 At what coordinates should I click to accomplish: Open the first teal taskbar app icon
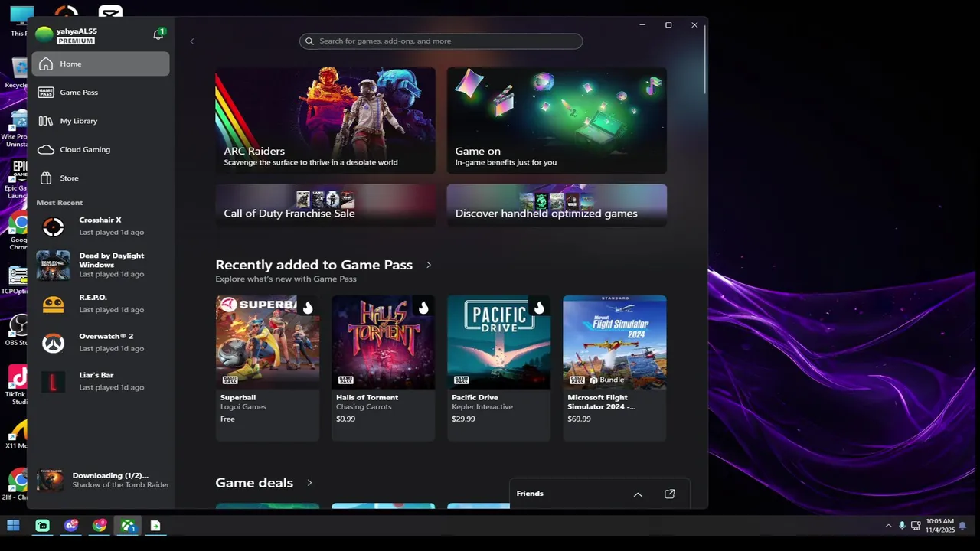tap(43, 526)
